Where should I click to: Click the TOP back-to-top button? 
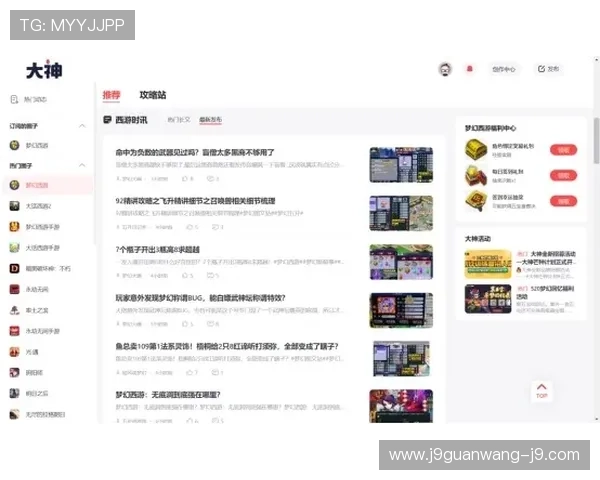pyautogui.click(x=542, y=391)
